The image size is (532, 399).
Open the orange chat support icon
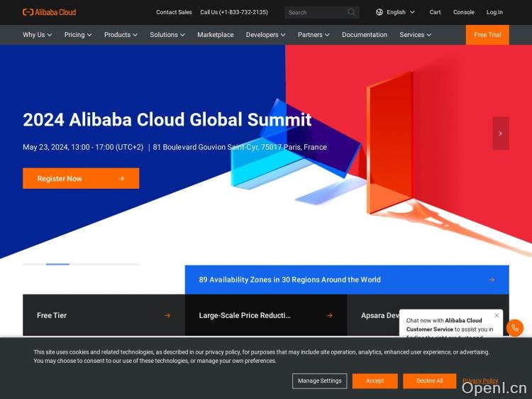(x=516, y=327)
